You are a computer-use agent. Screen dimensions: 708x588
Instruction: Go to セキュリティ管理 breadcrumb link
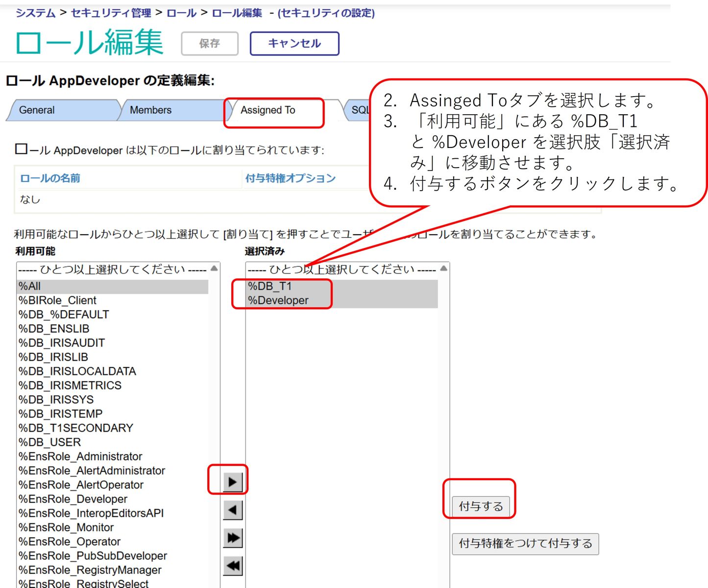click(x=111, y=13)
